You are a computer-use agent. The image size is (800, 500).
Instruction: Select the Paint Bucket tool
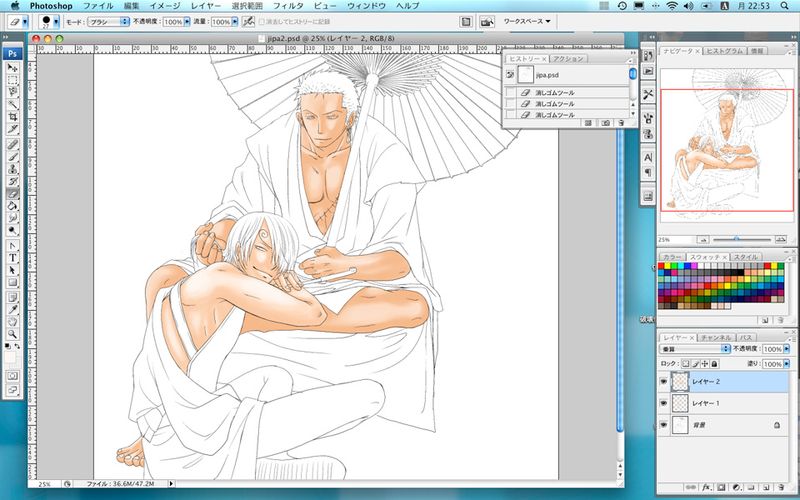click(x=12, y=206)
